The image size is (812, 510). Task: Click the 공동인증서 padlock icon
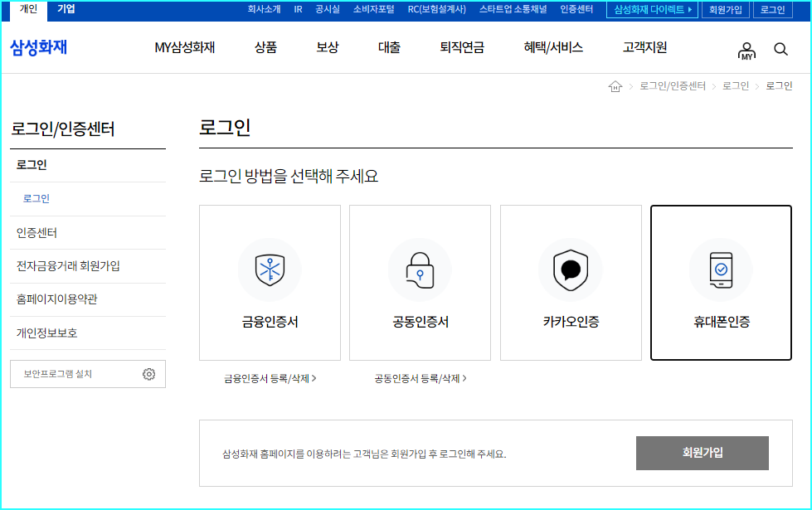pyautogui.click(x=420, y=270)
